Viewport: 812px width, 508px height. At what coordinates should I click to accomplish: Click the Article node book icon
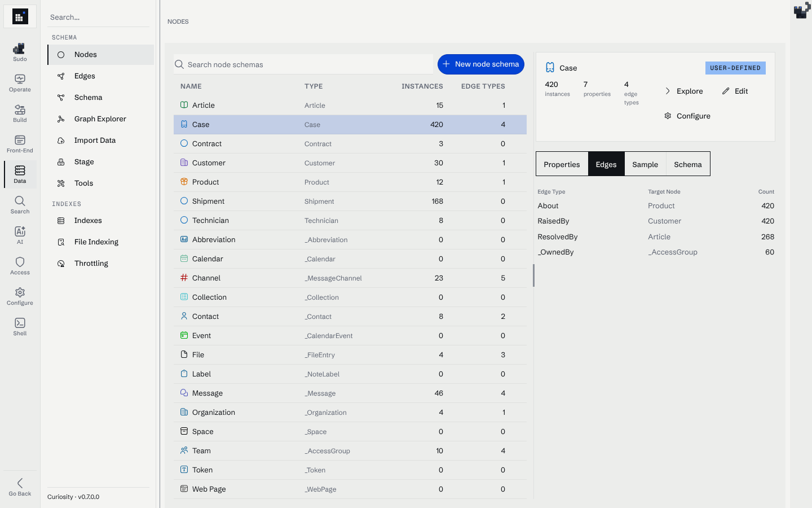tap(184, 105)
